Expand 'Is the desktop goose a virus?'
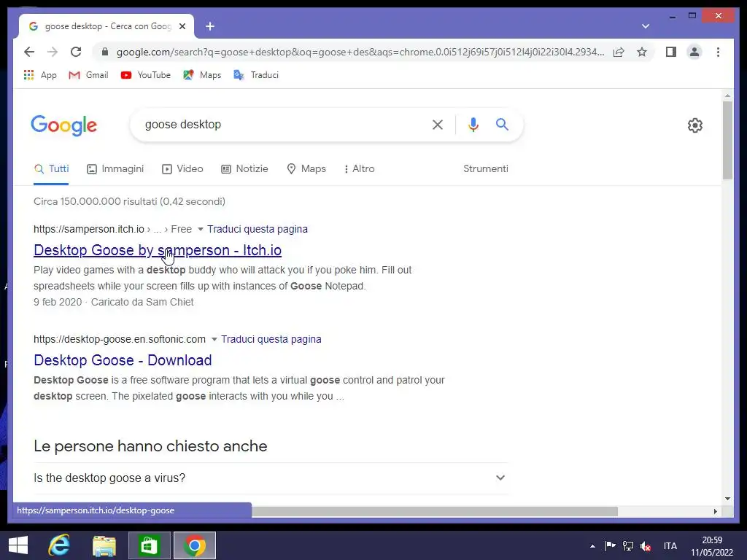747x560 pixels. tap(271, 478)
